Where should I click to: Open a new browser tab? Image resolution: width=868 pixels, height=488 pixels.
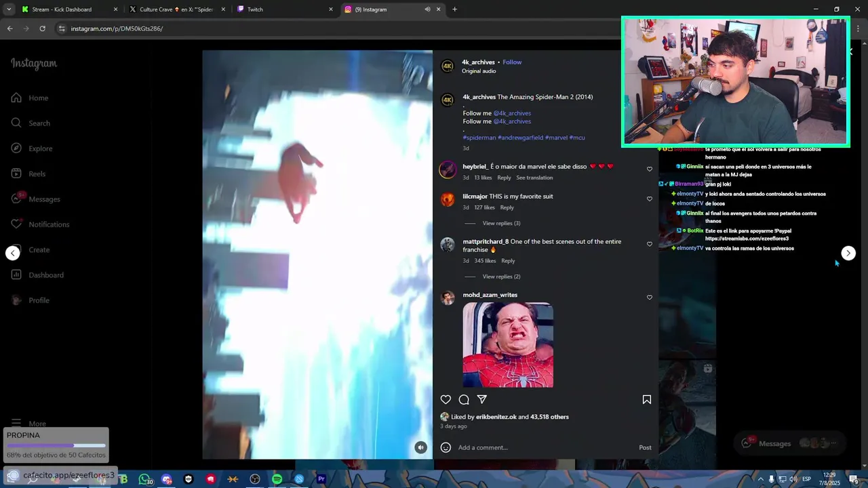(454, 9)
